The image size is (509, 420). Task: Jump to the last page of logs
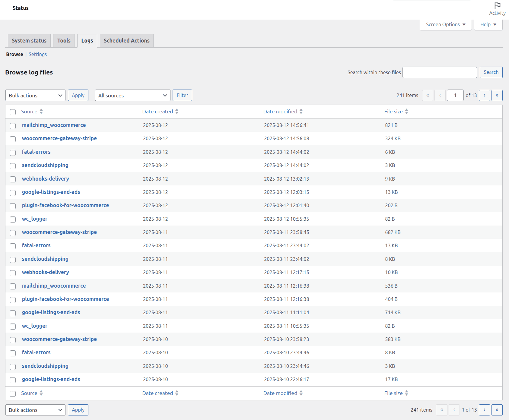[497, 95]
